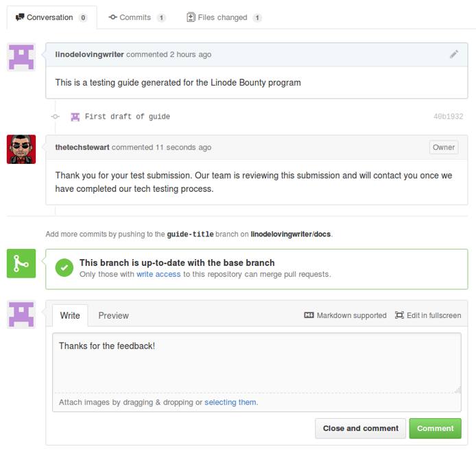Click the commit node icon in timeline
This screenshot has height=451, width=476.
tap(56, 117)
